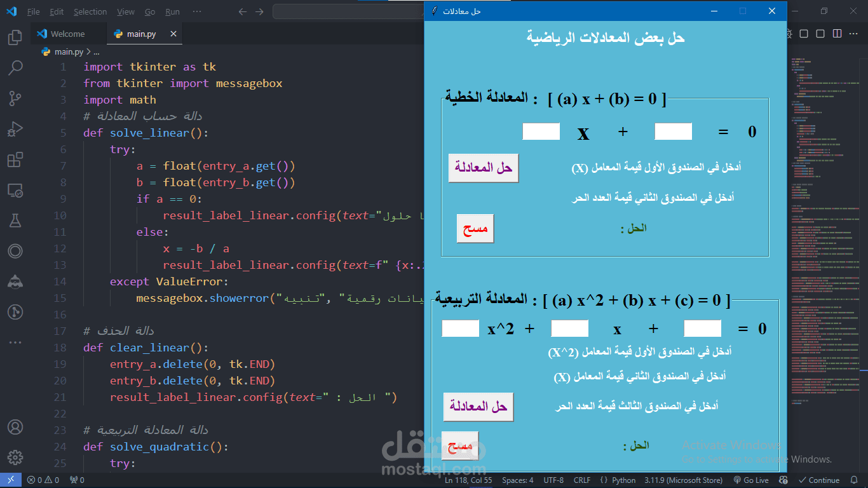
Task: Open Remote Explorer view
Action: [15, 190]
